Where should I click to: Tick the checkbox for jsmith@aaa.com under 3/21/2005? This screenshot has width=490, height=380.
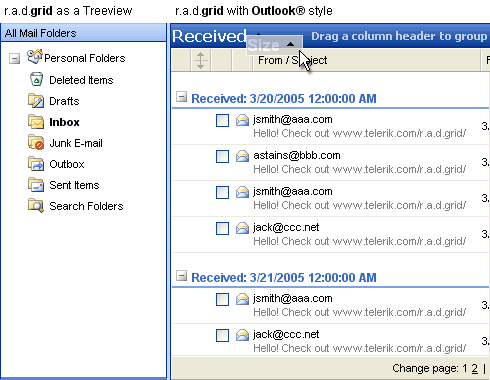222,299
